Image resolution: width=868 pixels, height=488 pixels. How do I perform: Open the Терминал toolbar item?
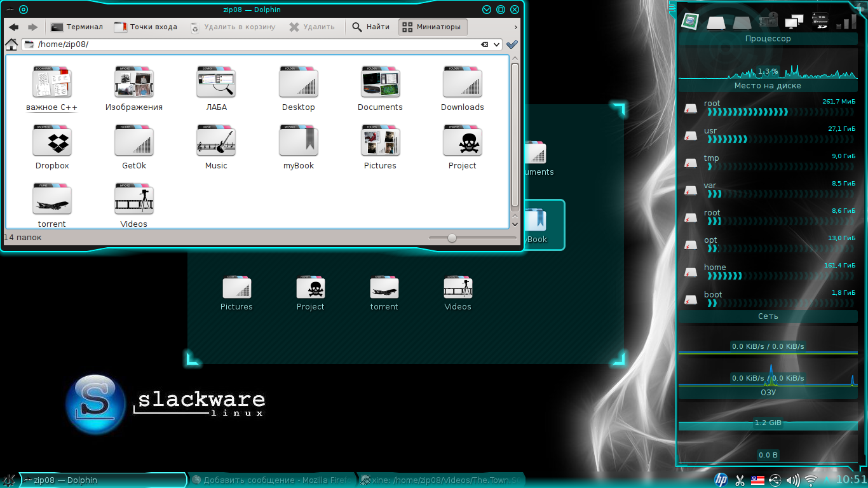77,27
